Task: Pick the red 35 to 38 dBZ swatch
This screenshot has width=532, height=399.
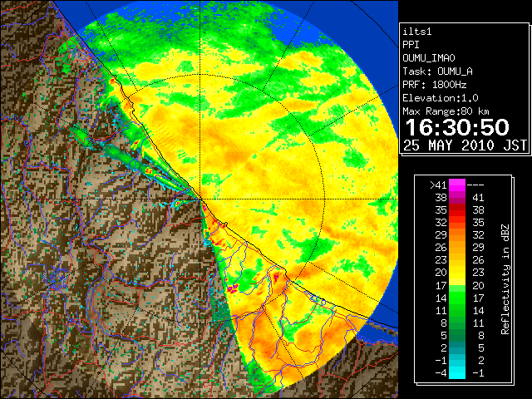Action: pyautogui.click(x=457, y=210)
